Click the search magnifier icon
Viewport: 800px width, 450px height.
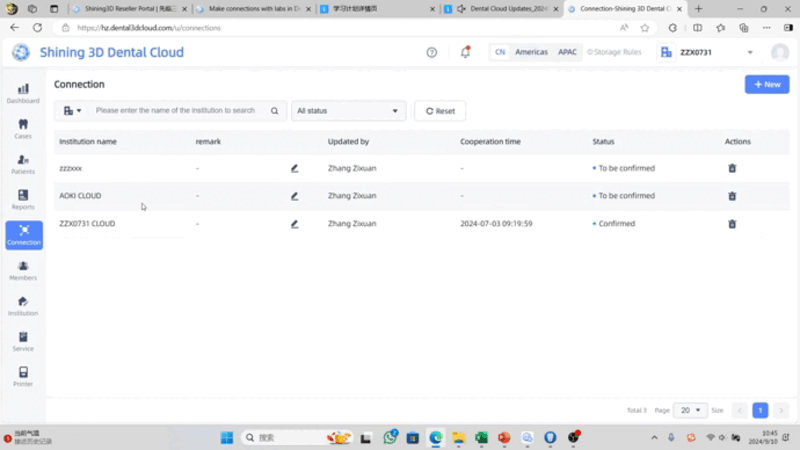pos(274,111)
